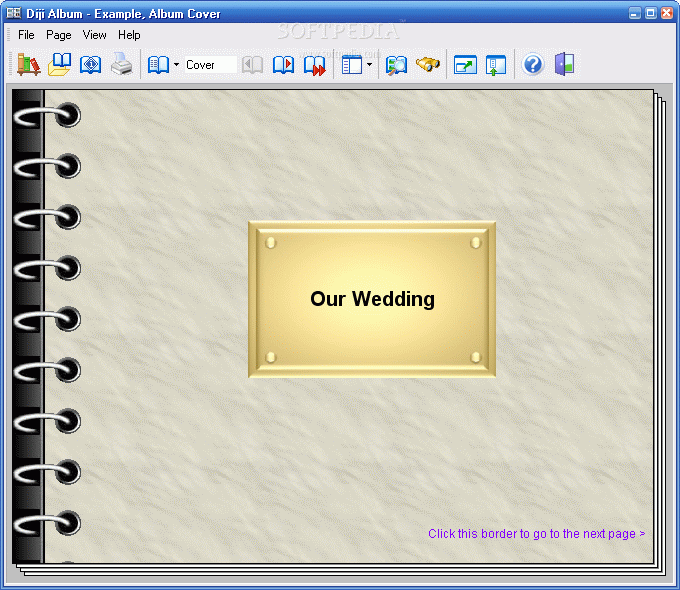The height and width of the screenshot is (590, 680).
Task: Click the open album folder icon
Action: (59, 65)
